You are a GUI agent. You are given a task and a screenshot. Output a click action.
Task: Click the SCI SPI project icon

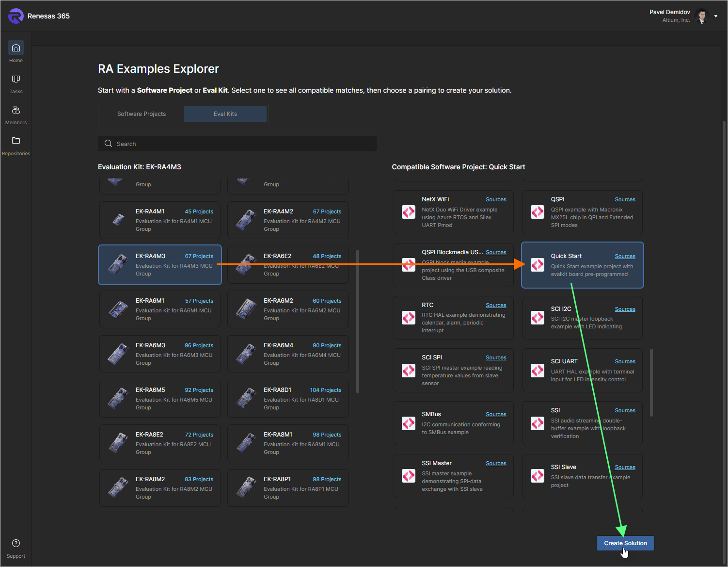(409, 371)
